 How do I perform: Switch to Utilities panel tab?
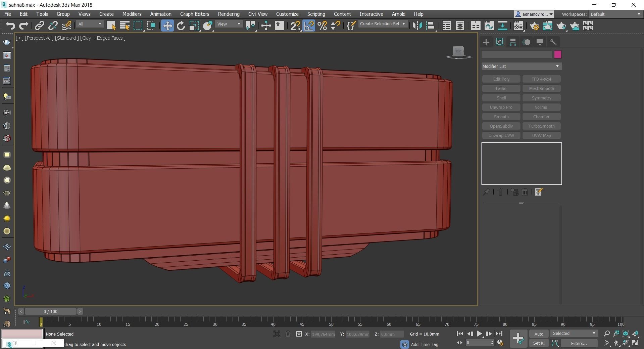[553, 42]
